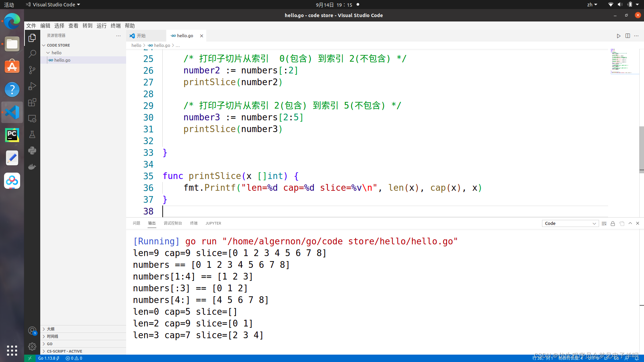The width and height of the screenshot is (644, 362).
Task: Open PyCharm from the dock
Action: point(12,135)
